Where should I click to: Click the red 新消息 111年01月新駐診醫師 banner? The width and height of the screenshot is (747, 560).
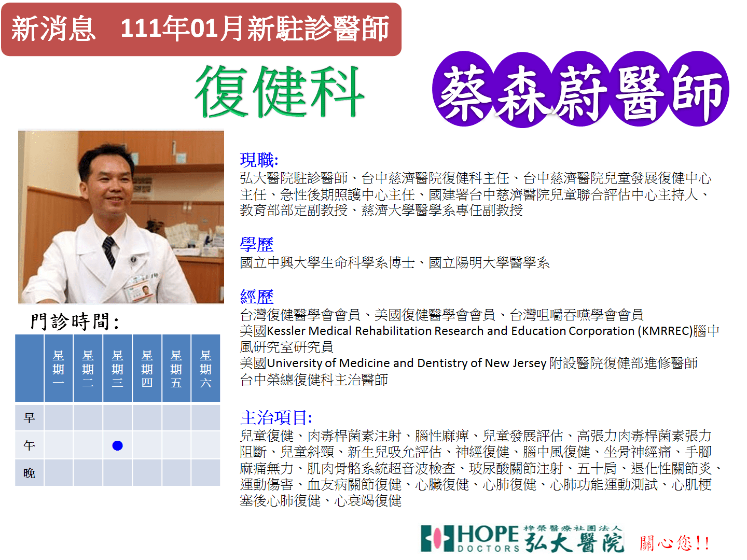tap(201, 29)
